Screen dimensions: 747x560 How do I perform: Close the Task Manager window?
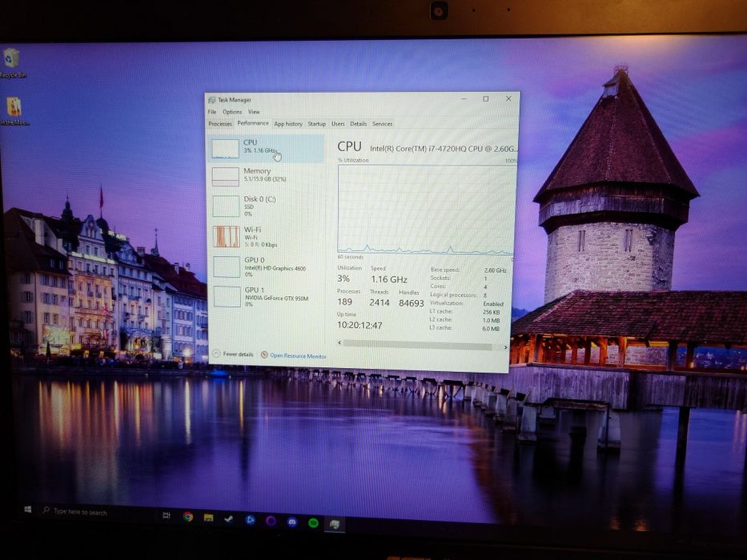pos(508,98)
